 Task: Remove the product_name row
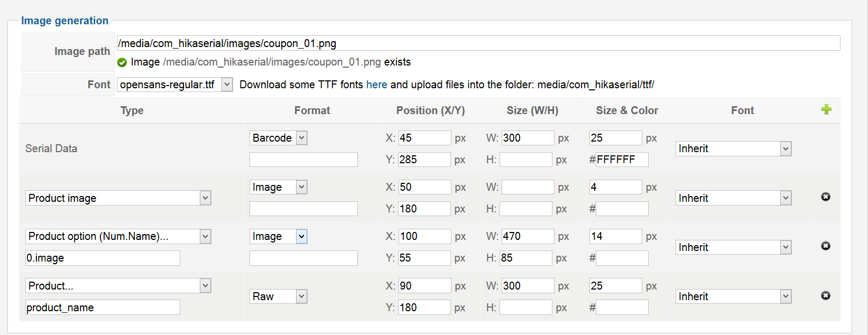pyautogui.click(x=826, y=295)
